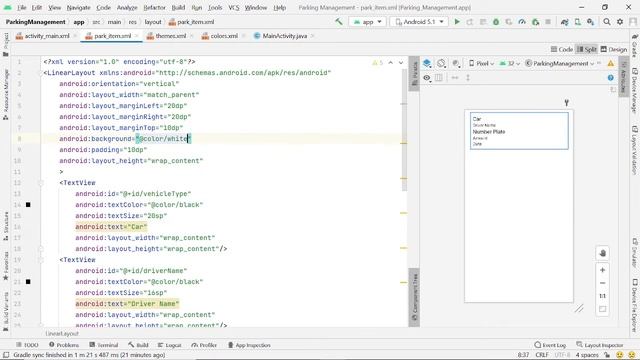This screenshot has height=360, width=640.
Task: Open the Android 5.1 device dropdown
Action: [x=419, y=22]
